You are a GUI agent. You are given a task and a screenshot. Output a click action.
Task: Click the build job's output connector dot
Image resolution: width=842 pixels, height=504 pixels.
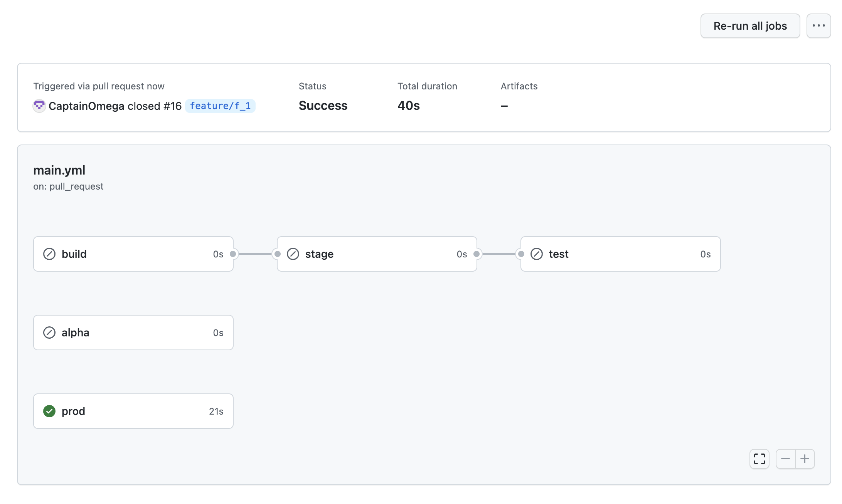pyautogui.click(x=233, y=254)
